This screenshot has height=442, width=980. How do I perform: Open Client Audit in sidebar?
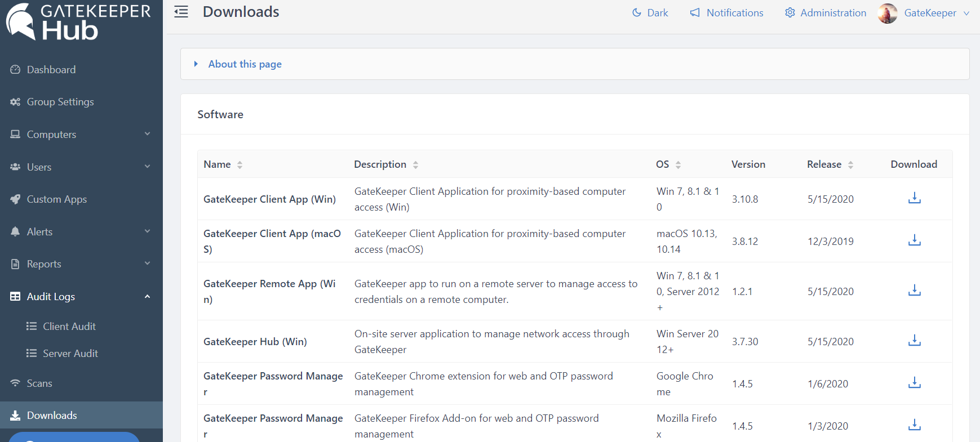pos(69,327)
